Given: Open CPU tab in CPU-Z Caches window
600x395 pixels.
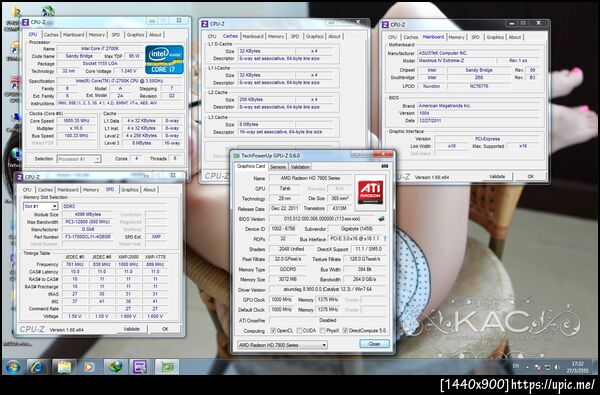Looking at the screenshot, I should coord(212,36).
